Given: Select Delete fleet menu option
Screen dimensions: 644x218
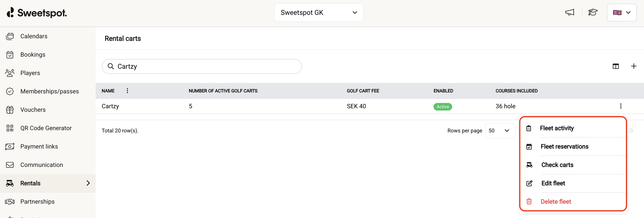Looking at the screenshot, I should tap(556, 202).
